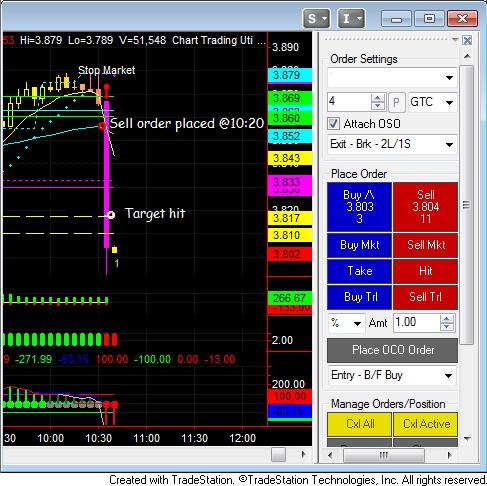This screenshot has height=486, width=487.
Task: Open the Entry - B/F Buy dropdown
Action: pyautogui.click(x=392, y=375)
